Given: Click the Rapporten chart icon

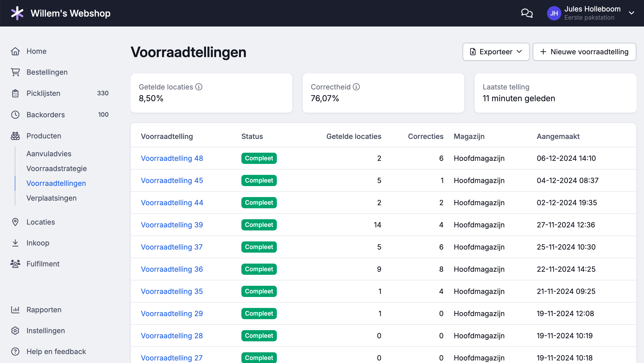Looking at the screenshot, I should click(x=15, y=310).
